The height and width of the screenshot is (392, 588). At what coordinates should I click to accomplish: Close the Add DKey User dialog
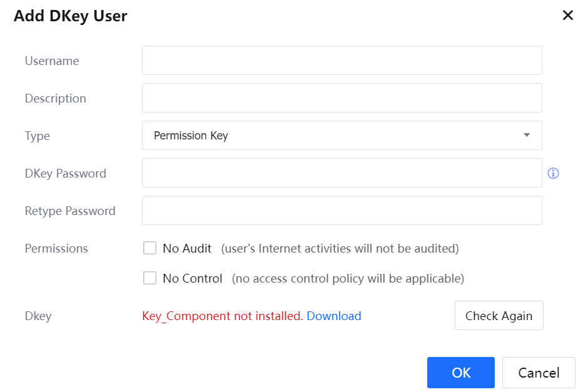[x=567, y=16]
